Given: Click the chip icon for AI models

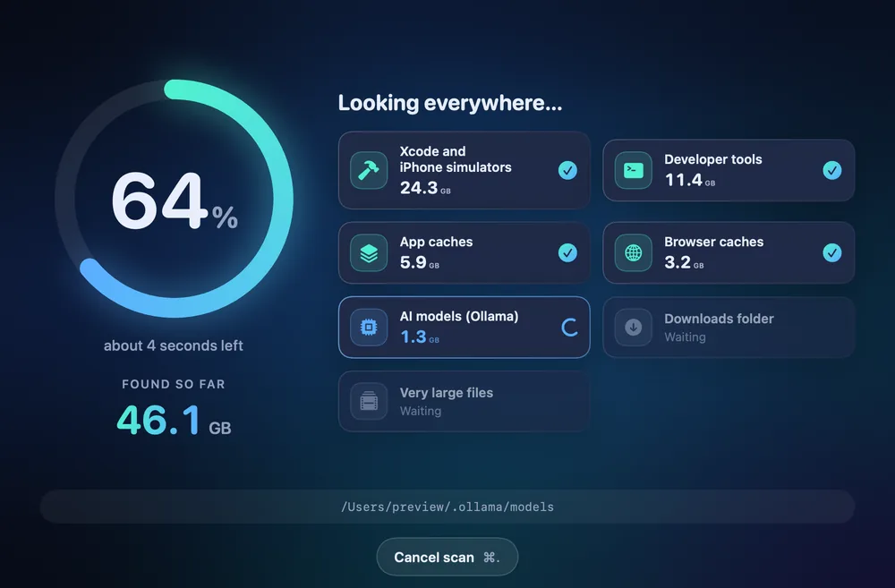Looking at the screenshot, I should 369,327.
